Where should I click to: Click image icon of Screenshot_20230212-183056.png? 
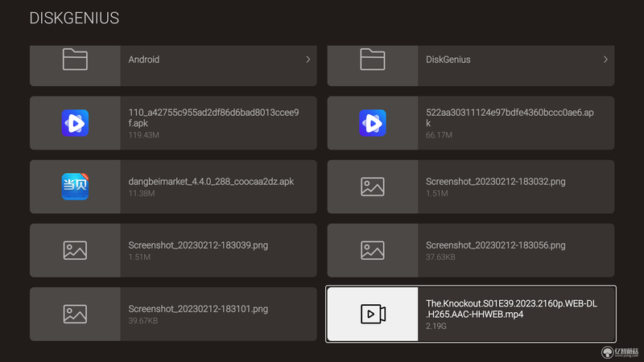pos(373,250)
